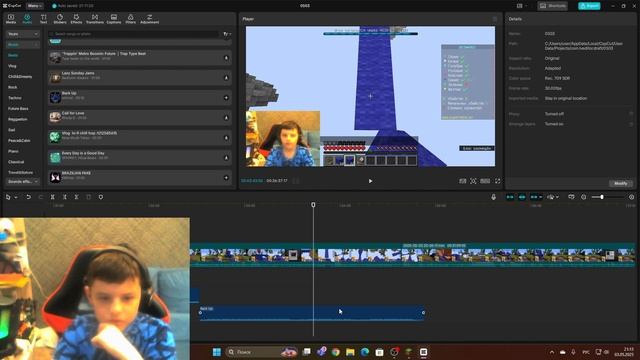The image size is (640, 360).
Task: Enter full screen preview in Player
Action: [x=498, y=181]
